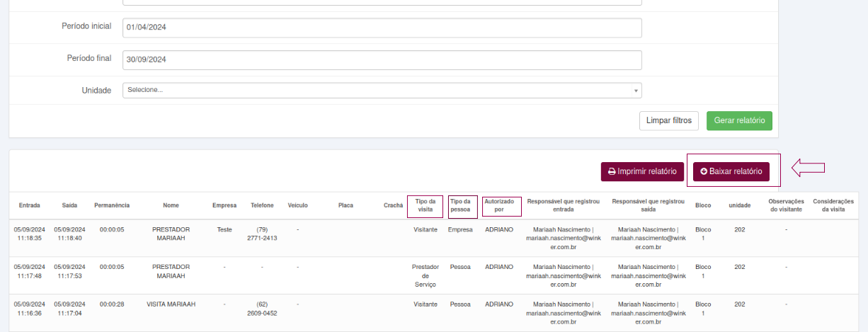The width and height of the screenshot is (868, 332).
Task: Click the Período inicial date field
Action: [x=382, y=28]
